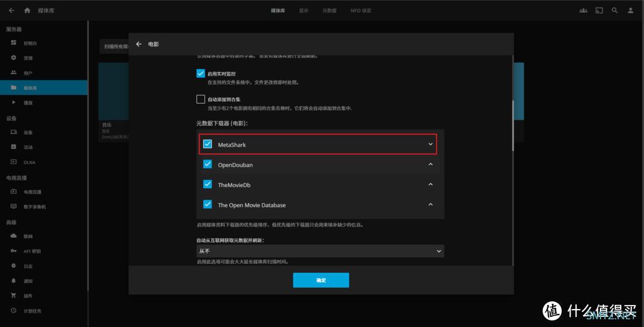
Task: Open 控制台 dashboard icon in sidebar
Action: [x=14, y=43]
